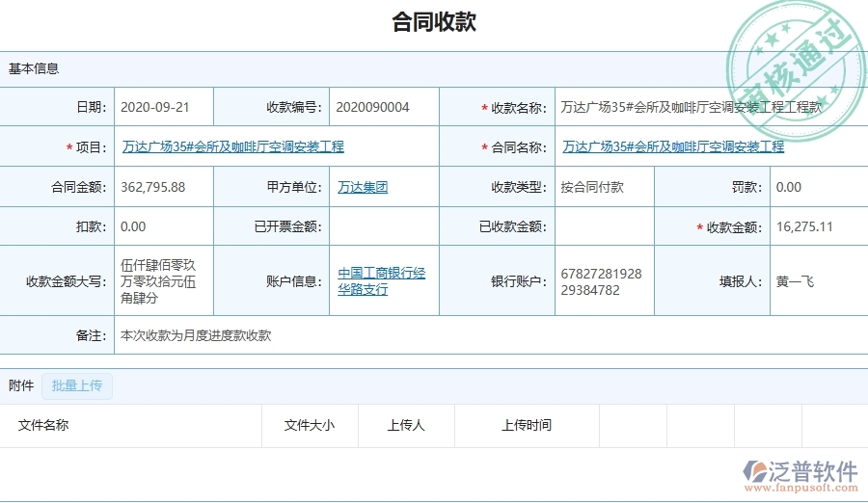Select the 合同金额 value 362,795.88

click(x=152, y=187)
